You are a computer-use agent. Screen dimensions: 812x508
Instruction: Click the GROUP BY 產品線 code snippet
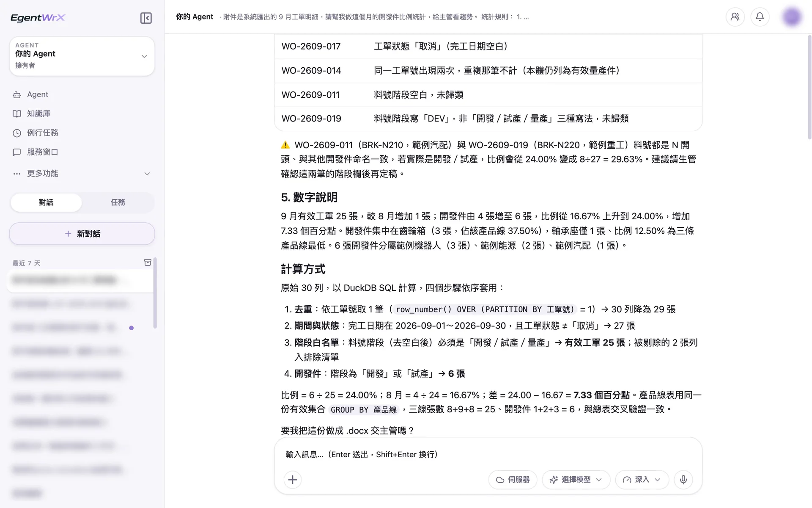point(364,410)
